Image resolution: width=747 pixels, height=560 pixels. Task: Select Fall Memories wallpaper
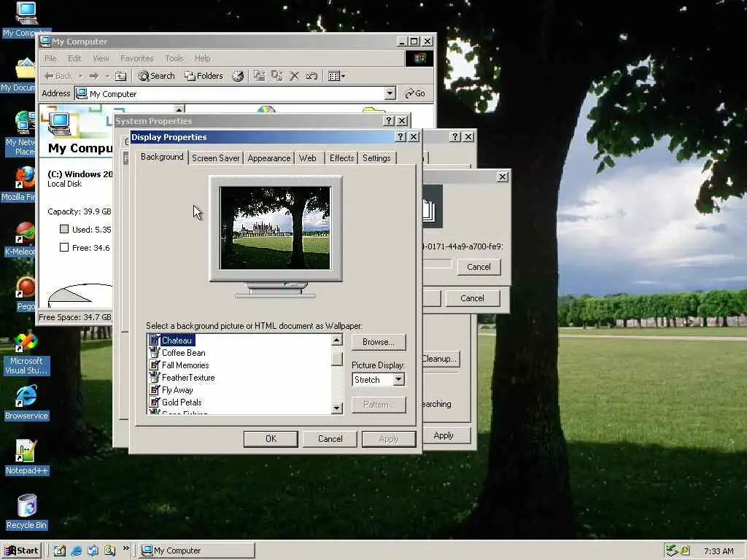coord(185,365)
